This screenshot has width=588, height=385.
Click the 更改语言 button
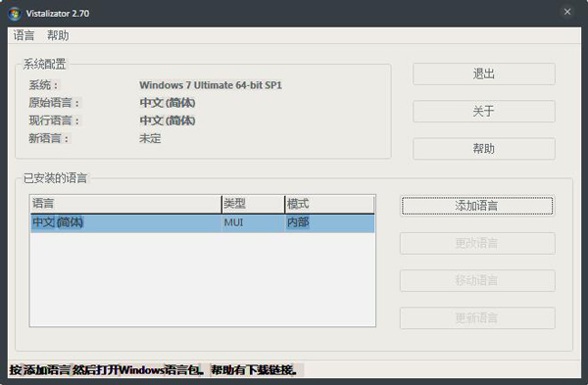pos(477,243)
